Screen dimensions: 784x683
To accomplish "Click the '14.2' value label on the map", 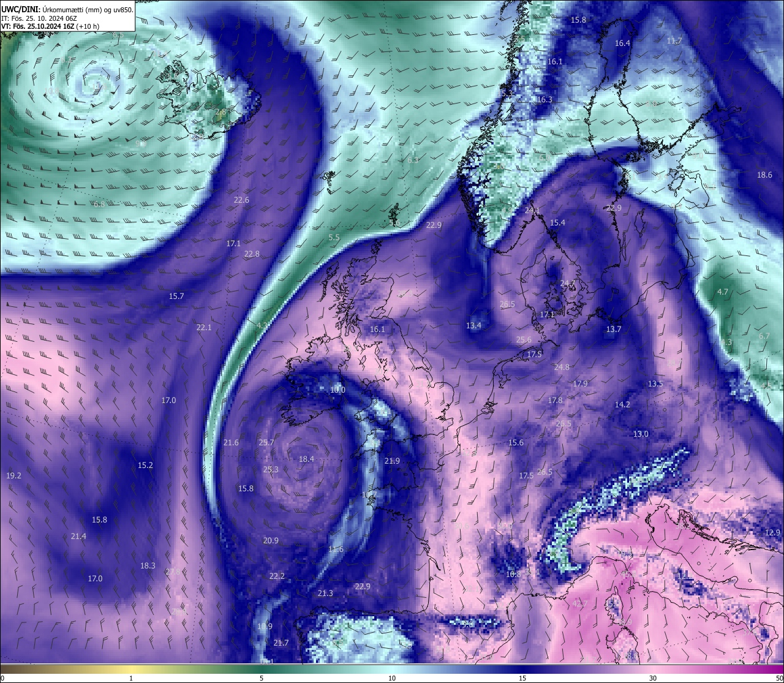I will pos(622,404).
